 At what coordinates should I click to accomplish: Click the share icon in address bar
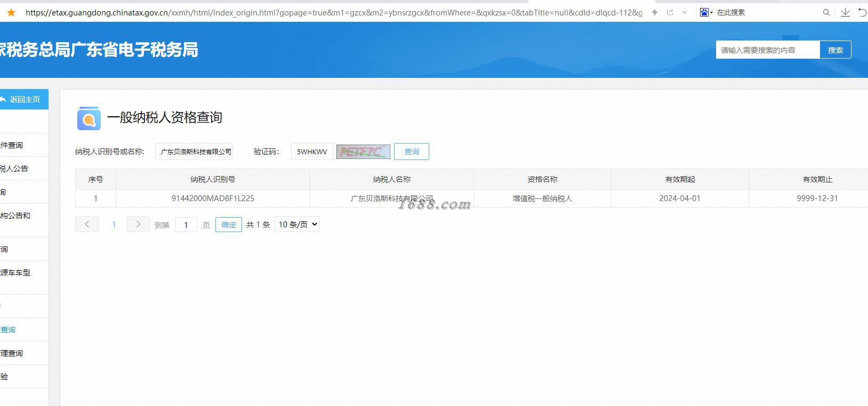point(670,12)
